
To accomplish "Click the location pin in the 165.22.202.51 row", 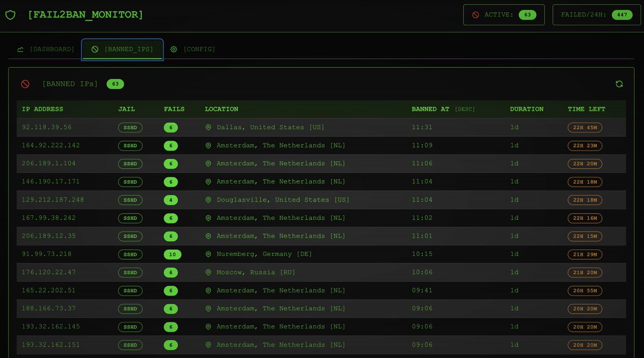I will [208, 291].
